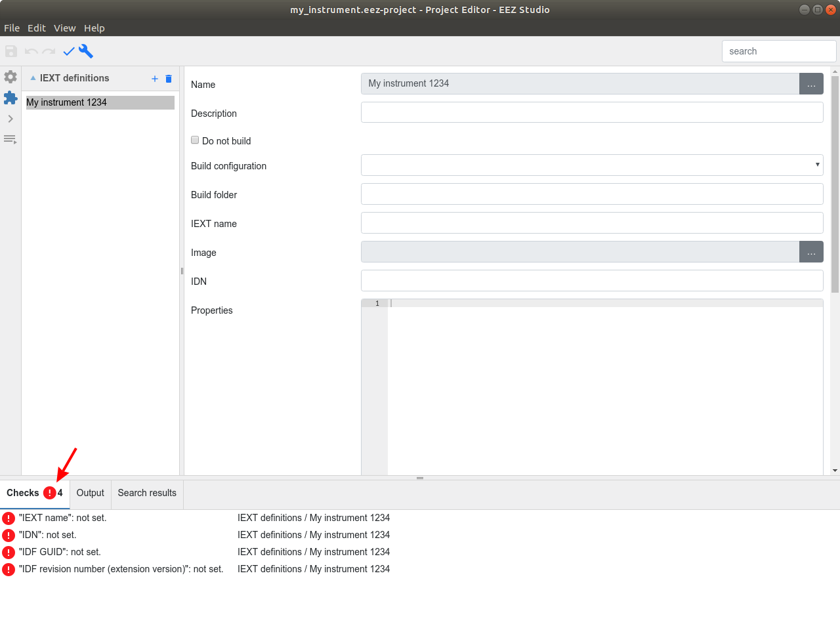Run checks with the checkmark icon

68,51
